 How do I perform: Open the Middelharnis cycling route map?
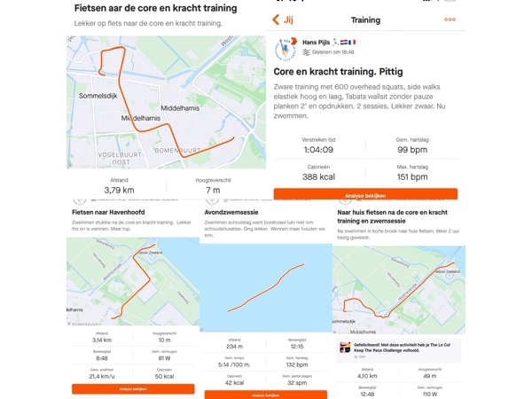pyautogui.click(x=167, y=102)
